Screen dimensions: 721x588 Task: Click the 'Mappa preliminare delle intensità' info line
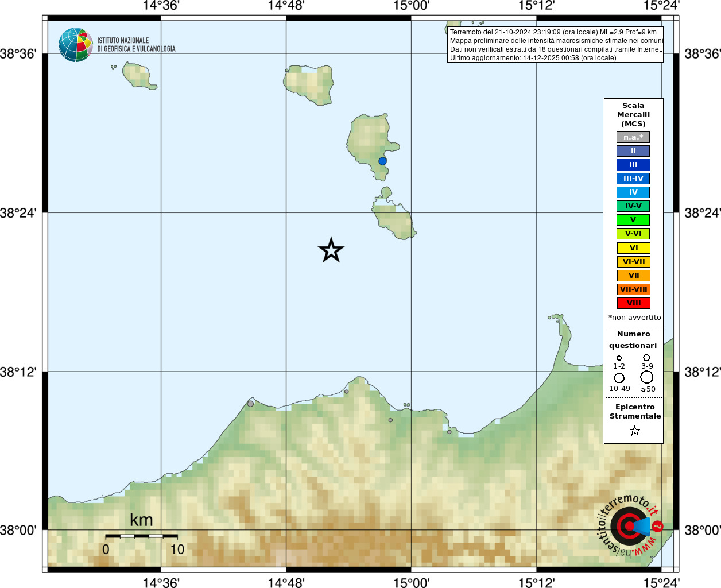tap(556, 41)
